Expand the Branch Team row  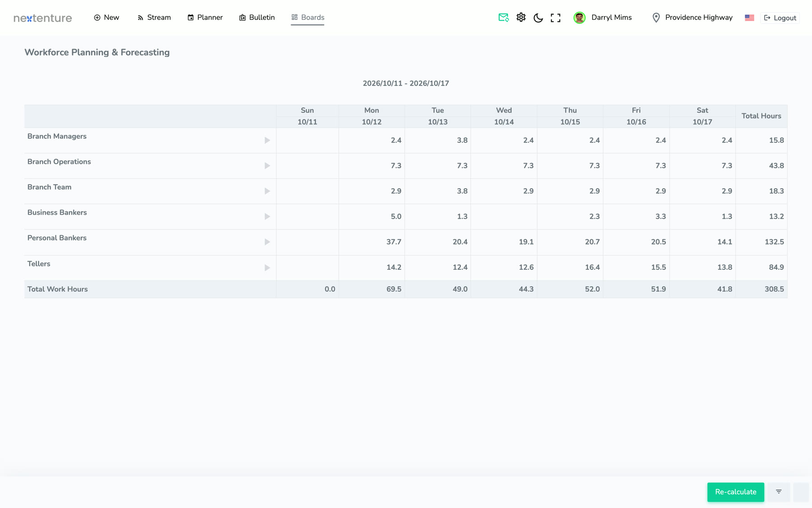pyautogui.click(x=267, y=191)
